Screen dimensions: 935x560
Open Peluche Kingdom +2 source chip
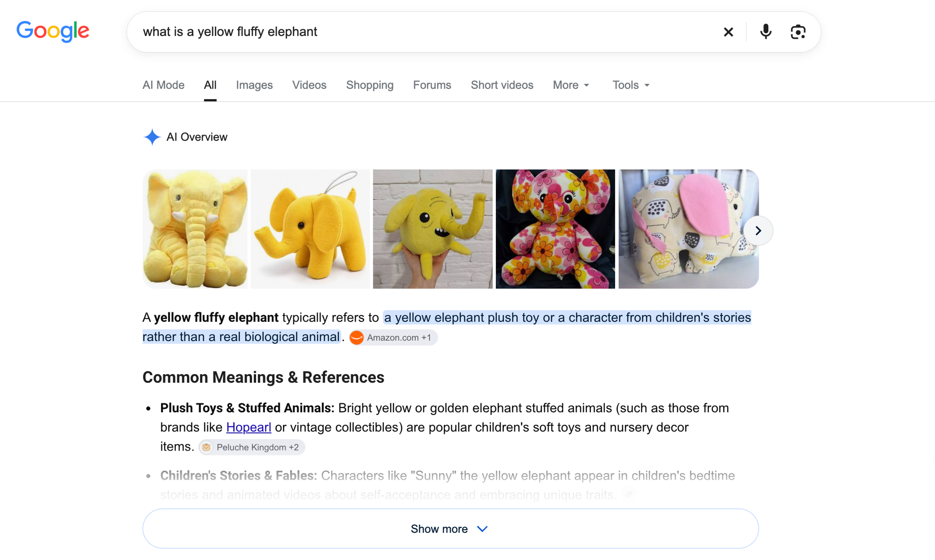click(252, 447)
